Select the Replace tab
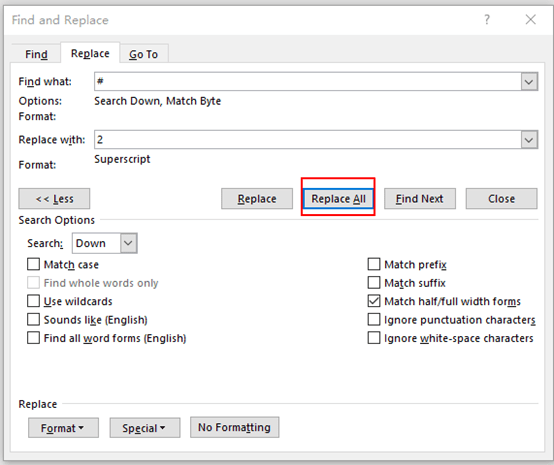 tap(90, 53)
